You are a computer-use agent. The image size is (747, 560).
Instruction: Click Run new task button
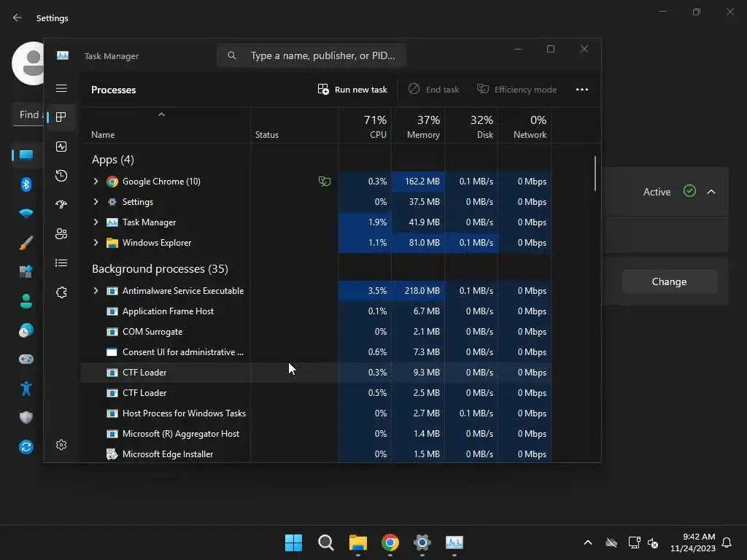coord(352,90)
